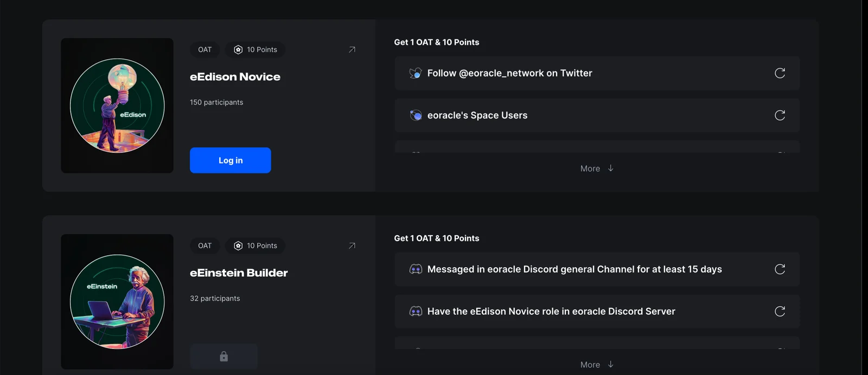The width and height of the screenshot is (868, 375).
Task: Open the Follow @eoracle_network on Twitter task
Action: 597,73
